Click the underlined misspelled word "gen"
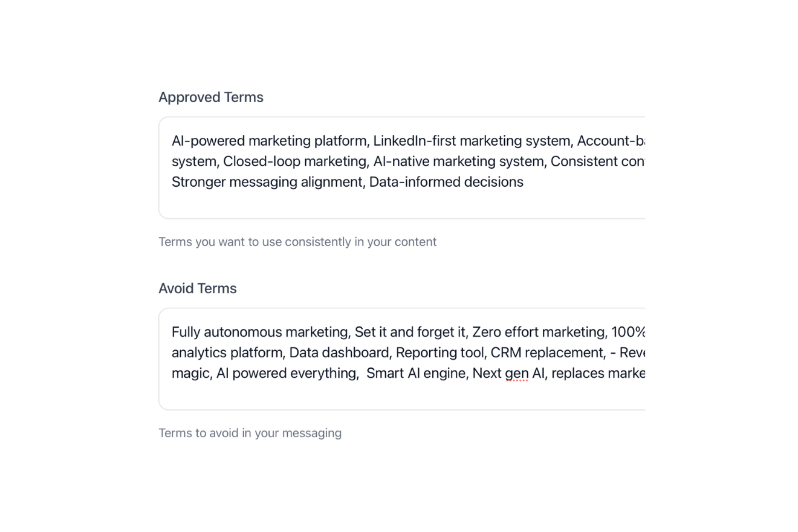The height and width of the screenshot is (532, 798). pos(517,374)
